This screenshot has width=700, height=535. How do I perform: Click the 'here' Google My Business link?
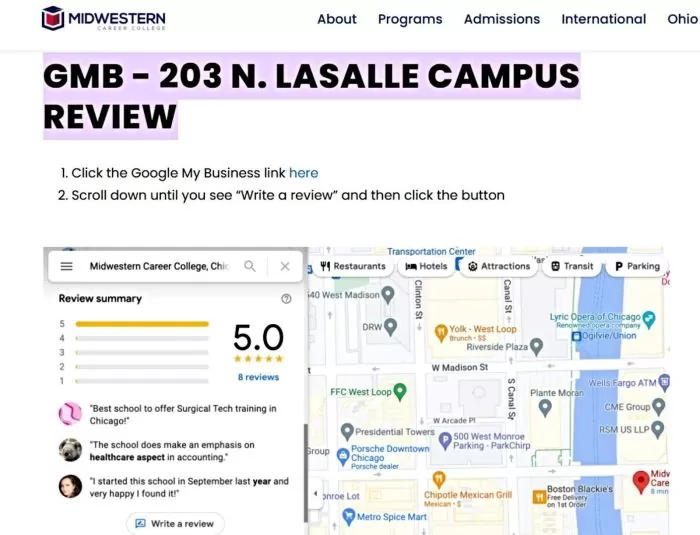click(x=303, y=173)
